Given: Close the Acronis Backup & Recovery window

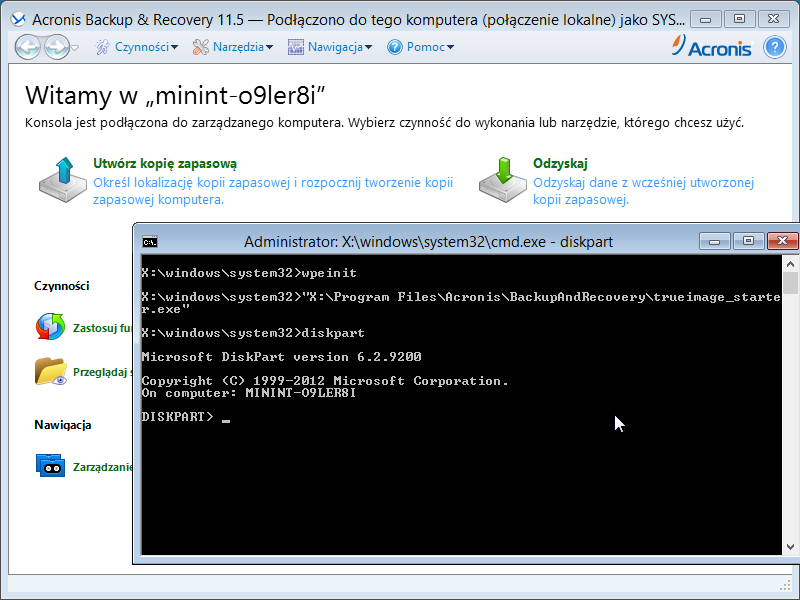Looking at the screenshot, I should [773, 19].
